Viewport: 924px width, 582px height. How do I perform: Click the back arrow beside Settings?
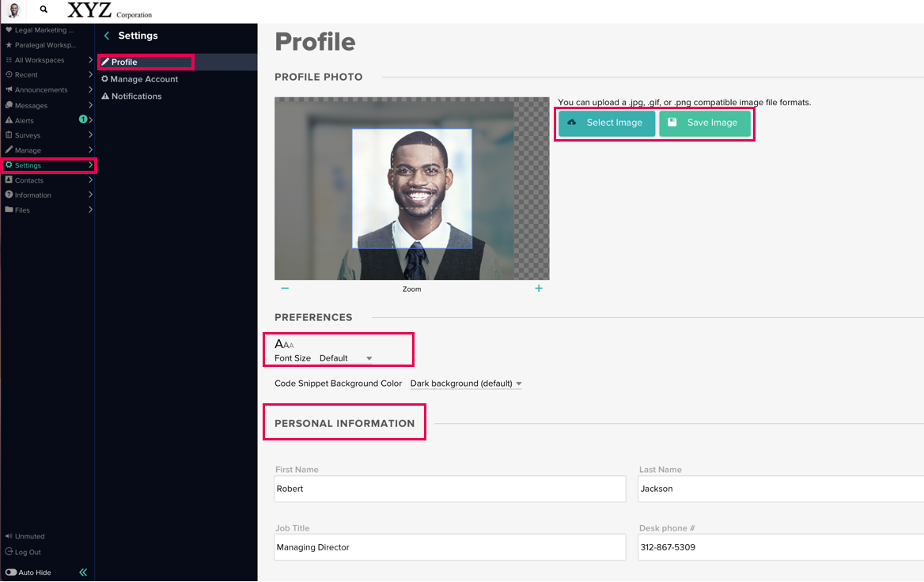pyautogui.click(x=107, y=36)
